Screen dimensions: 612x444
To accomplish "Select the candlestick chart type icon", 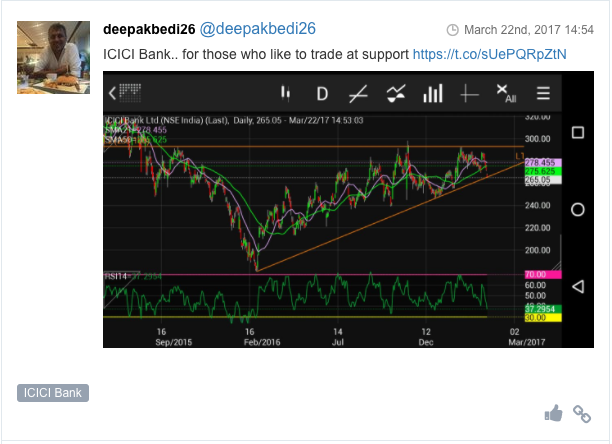I will pos(285,94).
